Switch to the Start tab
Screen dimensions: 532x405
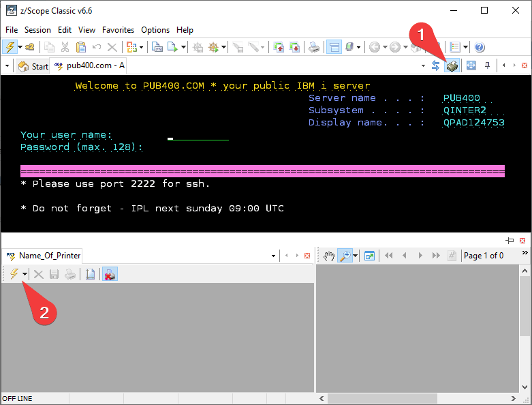[33, 66]
